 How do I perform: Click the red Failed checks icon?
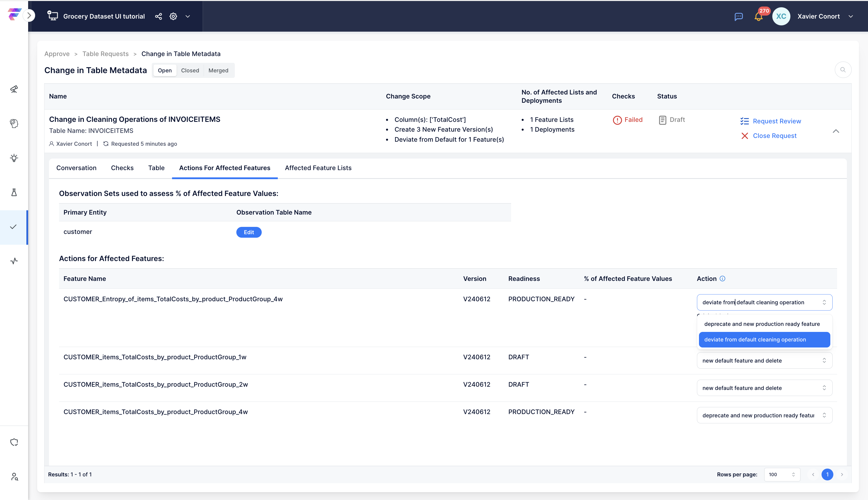(x=617, y=120)
